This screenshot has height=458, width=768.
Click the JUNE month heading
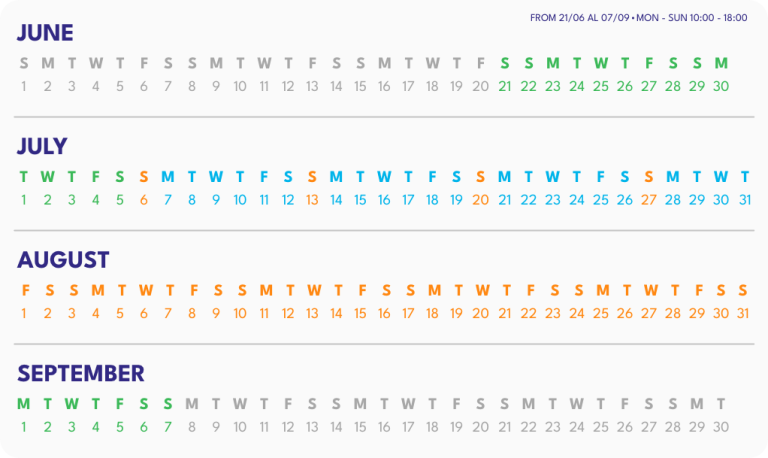(45, 33)
